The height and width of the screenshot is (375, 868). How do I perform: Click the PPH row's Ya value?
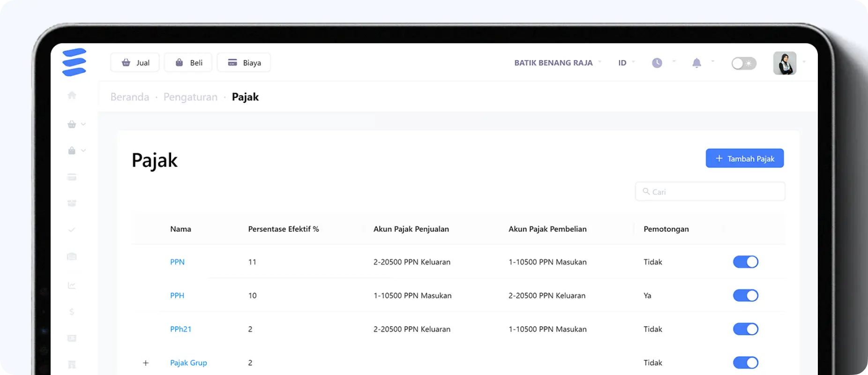(647, 296)
